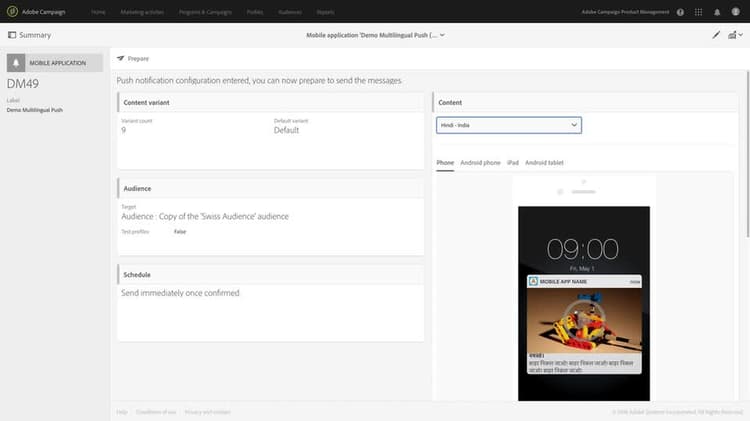Open the Reports menu

coord(325,12)
